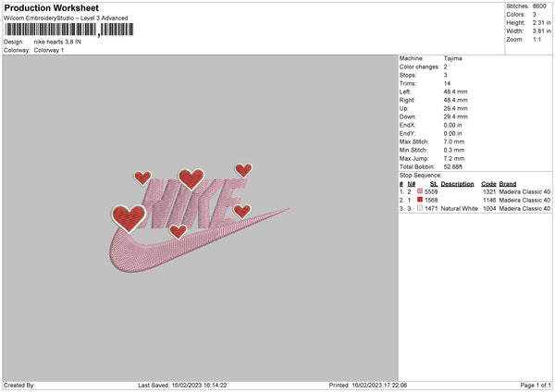Click 'Wilcom EmbroideryStudio – Level 3 Advanced' text
555x392 pixels.
click(x=66, y=18)
